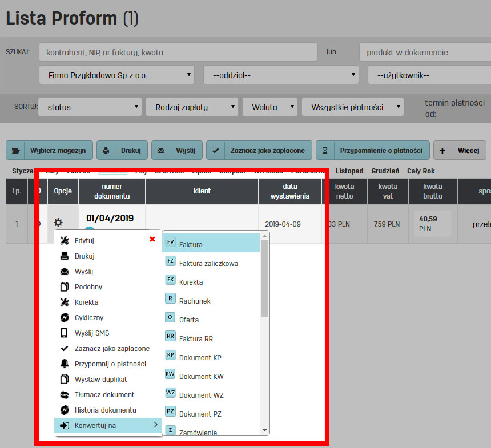Open the Firma Przykładowa Sp z o.o. dropdown
The height and width of the screenshot is (448, 491).
click(118, 75)
